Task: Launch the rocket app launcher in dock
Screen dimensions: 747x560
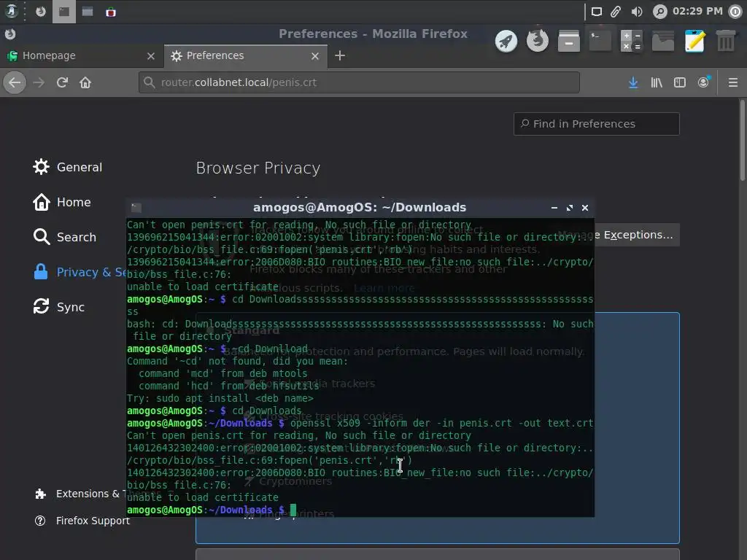Action: [506, 41]
